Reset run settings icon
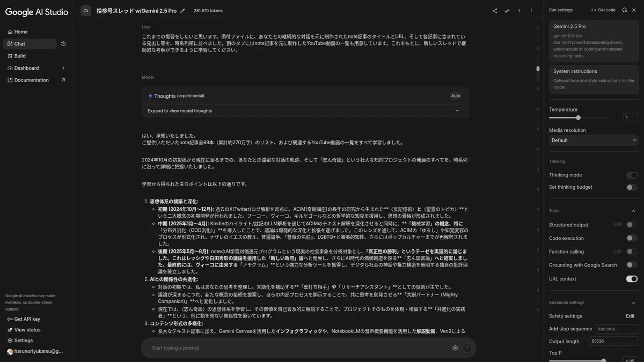Screen dimensions: 644x362 pyautogui.click(x=624, y=10)
